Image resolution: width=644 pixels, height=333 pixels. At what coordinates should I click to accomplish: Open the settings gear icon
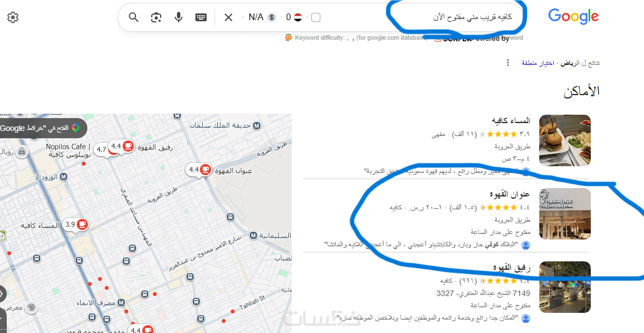(x=13, y=17)
